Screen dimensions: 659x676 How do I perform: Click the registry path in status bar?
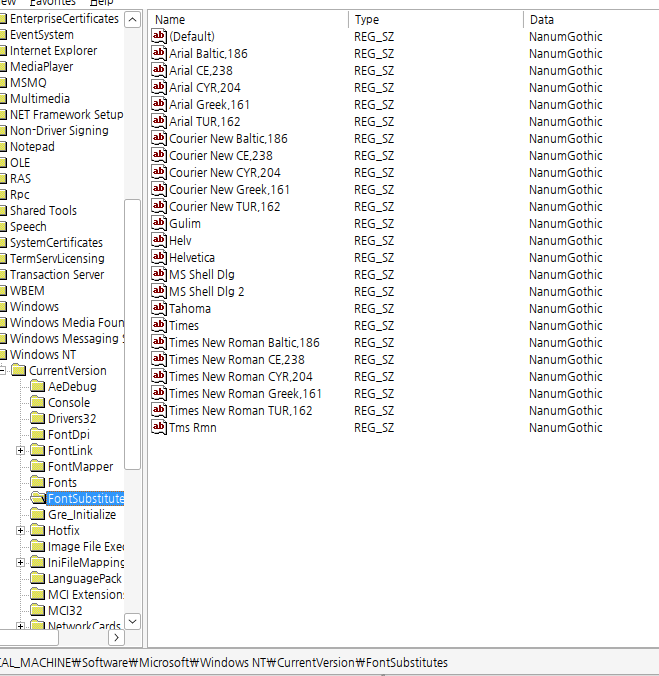pyautogui.click(x=224, y=662)
